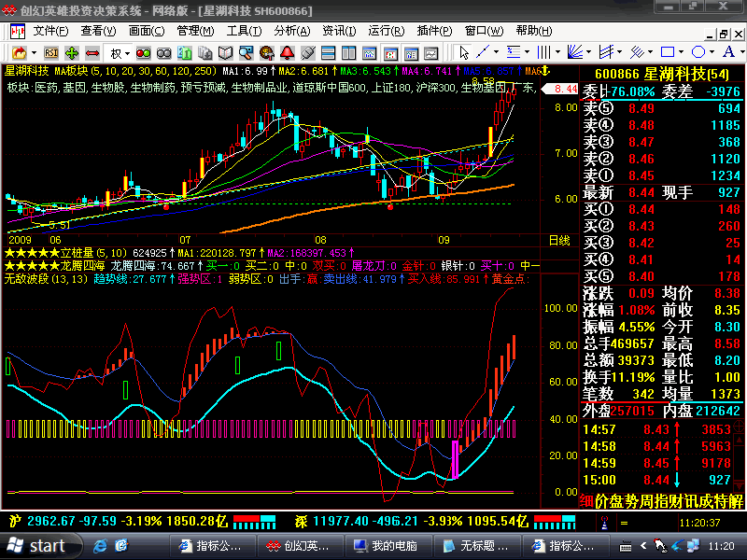
Task: Toggle the red candlestick window button
Action: point(390,53)
